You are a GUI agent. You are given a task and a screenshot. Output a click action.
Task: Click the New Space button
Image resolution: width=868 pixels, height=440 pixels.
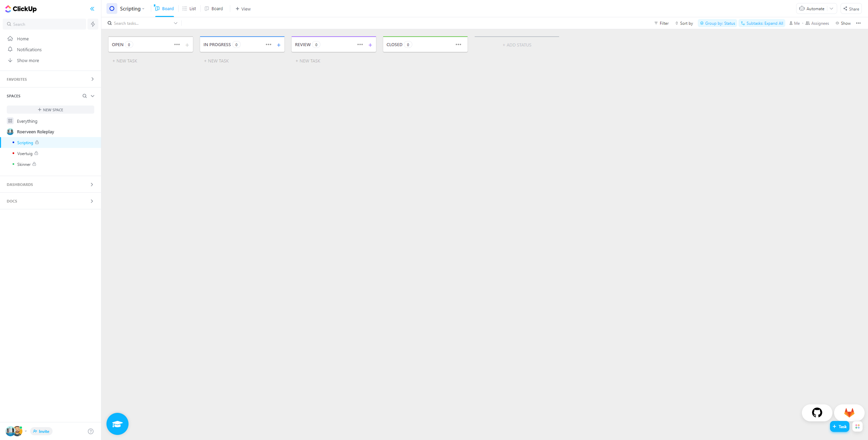click(51, 110)
